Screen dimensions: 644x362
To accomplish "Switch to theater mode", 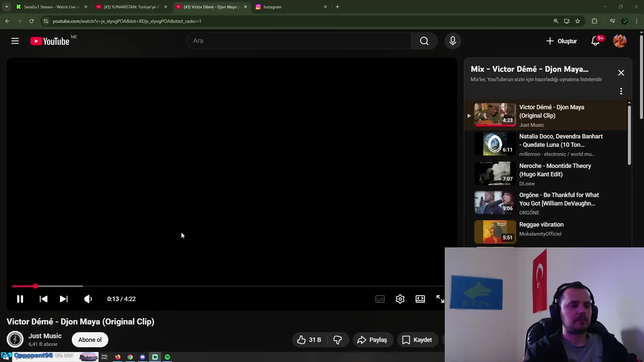I will tap(420, 299).
